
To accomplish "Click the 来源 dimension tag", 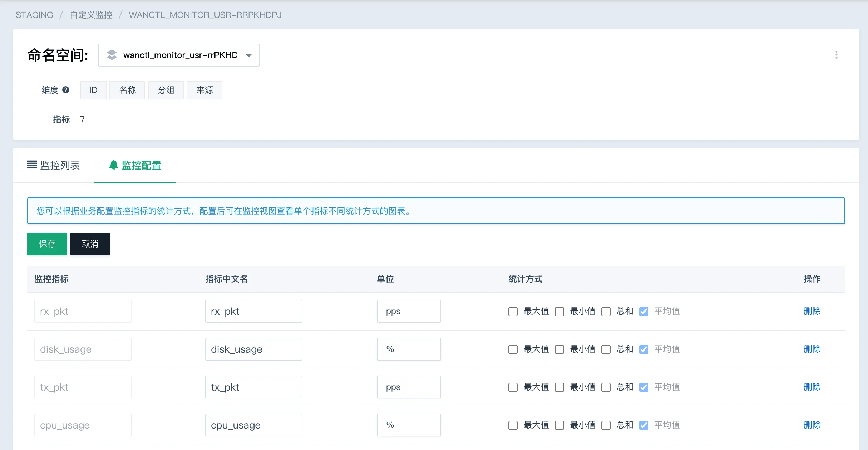I will [204, 90].
